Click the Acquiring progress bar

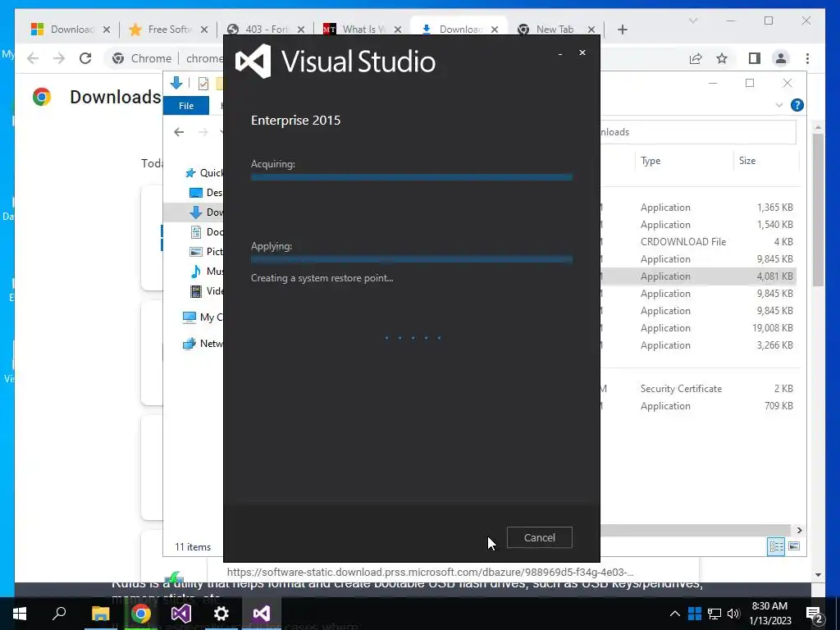tap(412, 177)
